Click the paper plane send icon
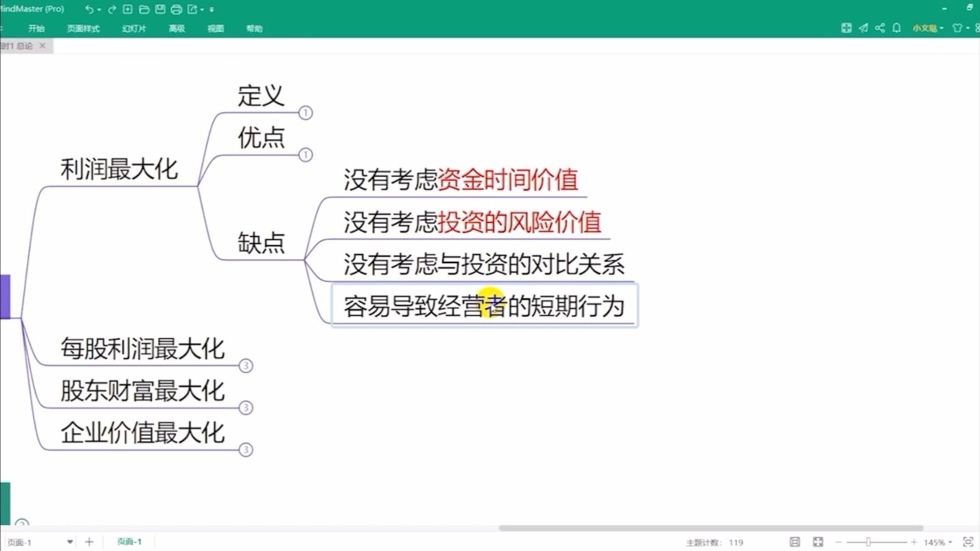980x551 pixels. tap(863, 28)
